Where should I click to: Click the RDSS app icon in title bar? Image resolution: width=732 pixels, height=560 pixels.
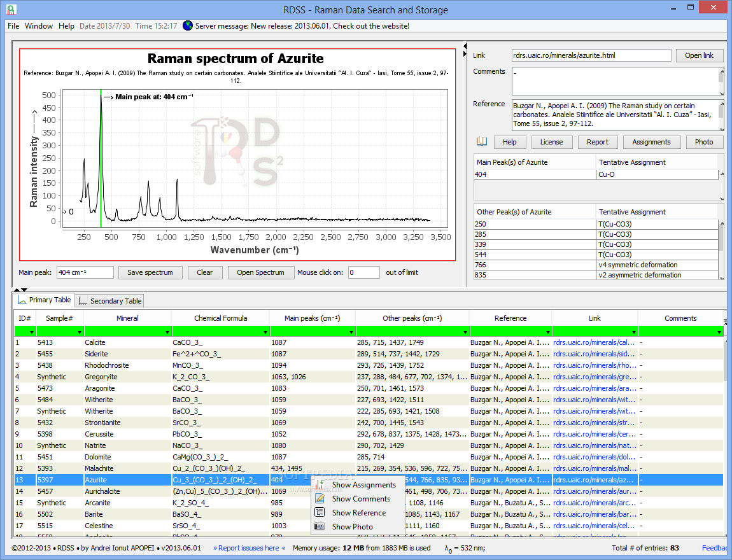[x=11, y=9]
